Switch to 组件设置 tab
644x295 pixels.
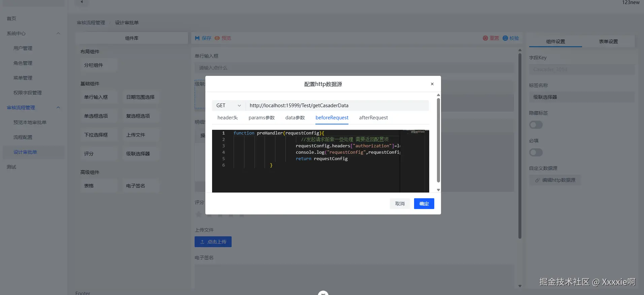pyautogui.click(x=555, y=41)
